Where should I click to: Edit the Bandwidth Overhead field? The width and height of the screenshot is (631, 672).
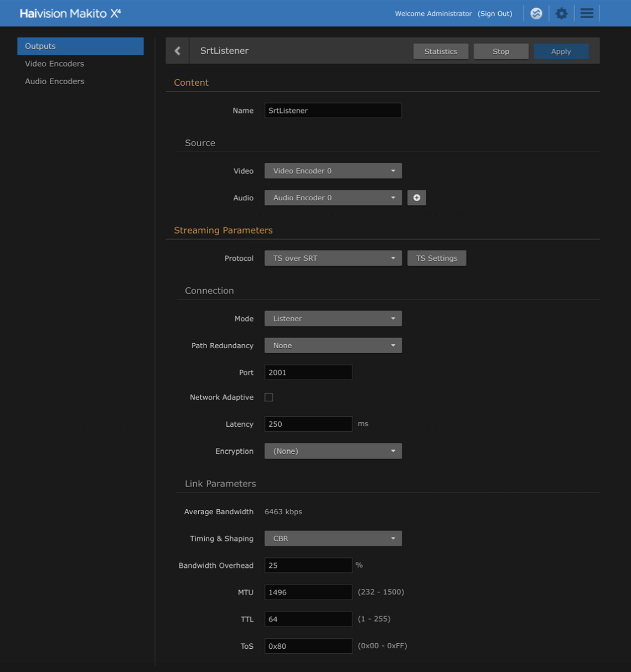pyautogui.click(x=308, y=565)
